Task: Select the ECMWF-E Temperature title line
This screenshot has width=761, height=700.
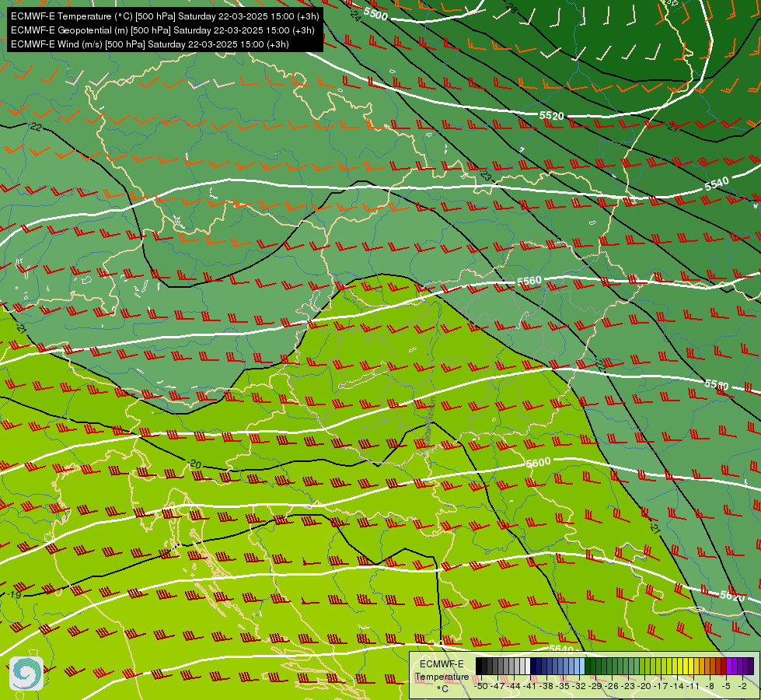Action: tap(165, 16)
